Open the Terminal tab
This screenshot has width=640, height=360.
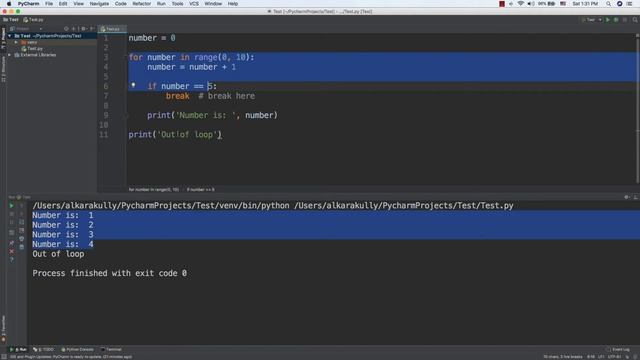(111, 349)
